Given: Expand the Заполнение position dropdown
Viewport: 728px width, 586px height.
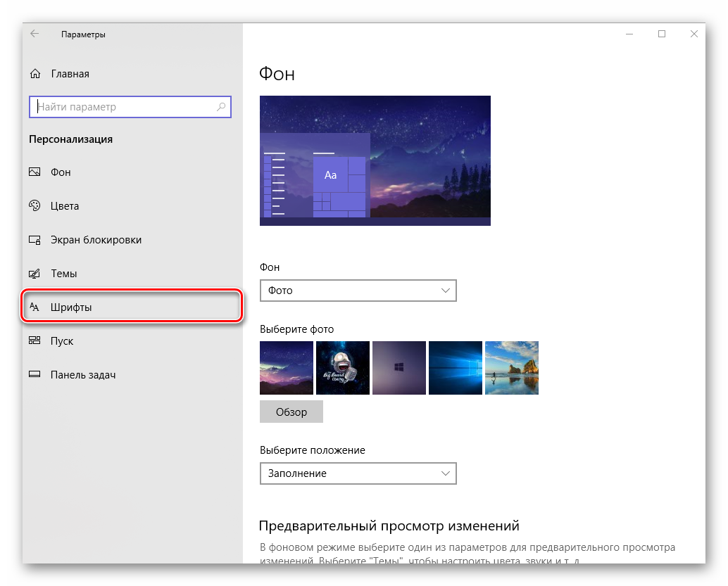Looking at the screenshot, I should [358, 473].
